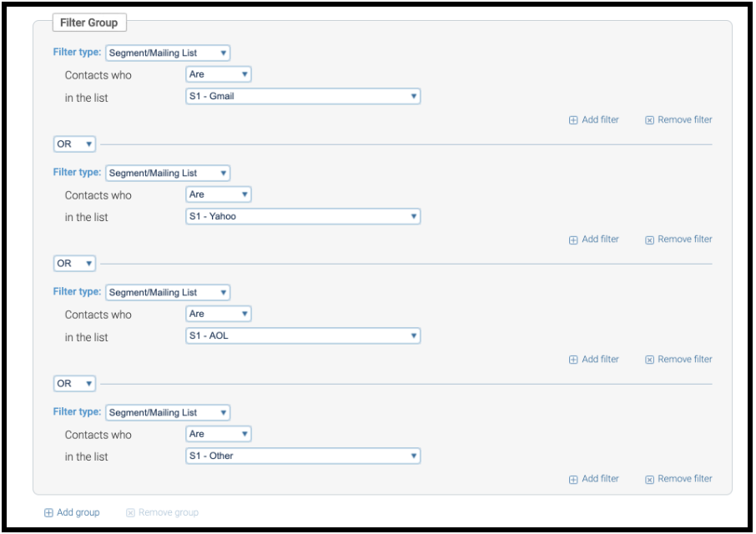Click the Add group plus icon

(x=48, y=513)
